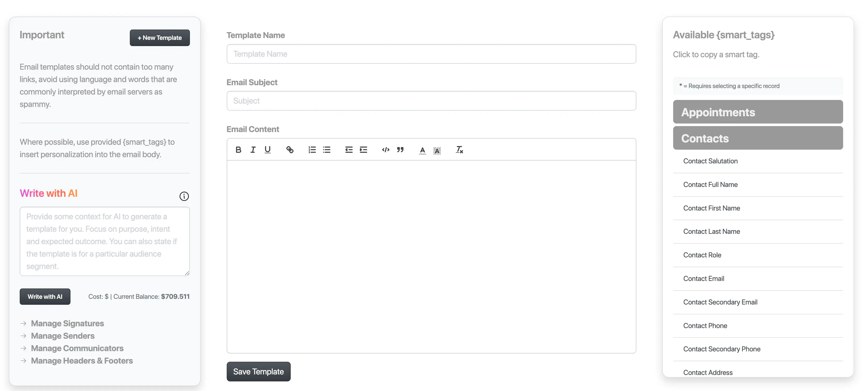Apply italic formatting to email content
868x391 pixels.
click(253, 150)
